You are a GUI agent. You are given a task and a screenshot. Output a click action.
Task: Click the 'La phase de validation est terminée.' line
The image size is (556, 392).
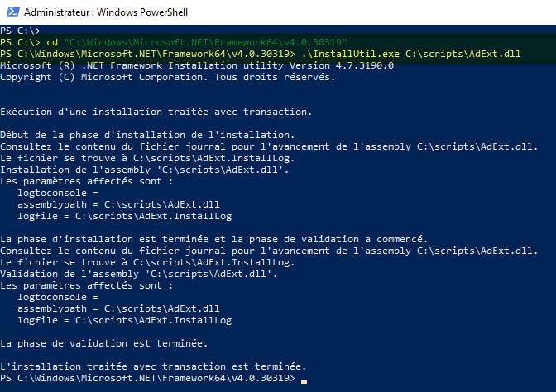[103, 342]
